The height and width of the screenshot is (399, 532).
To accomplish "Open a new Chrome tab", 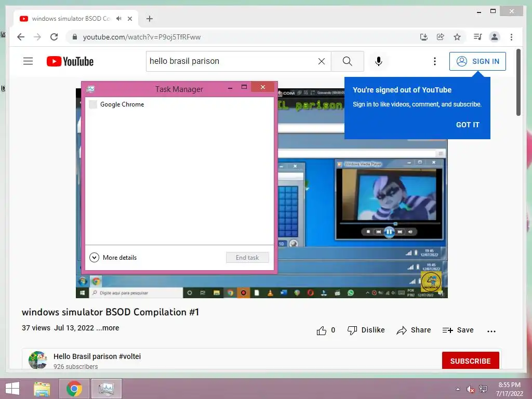I will (x=150, y=19).
